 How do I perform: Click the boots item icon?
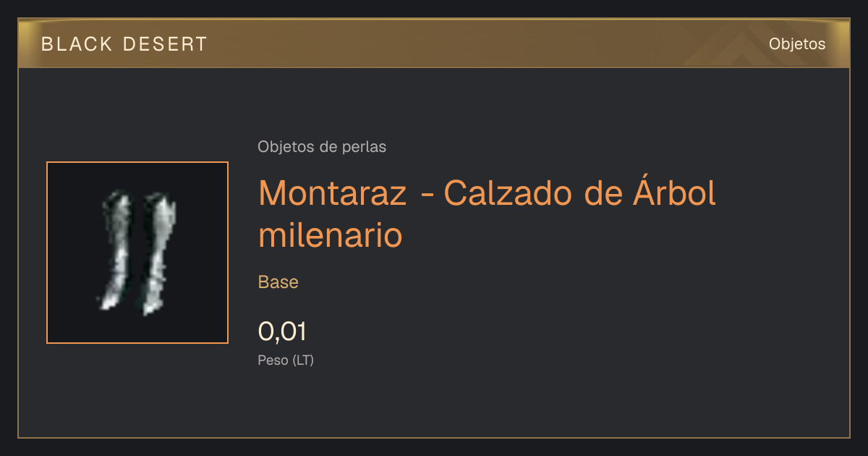[x=137, y=253]
